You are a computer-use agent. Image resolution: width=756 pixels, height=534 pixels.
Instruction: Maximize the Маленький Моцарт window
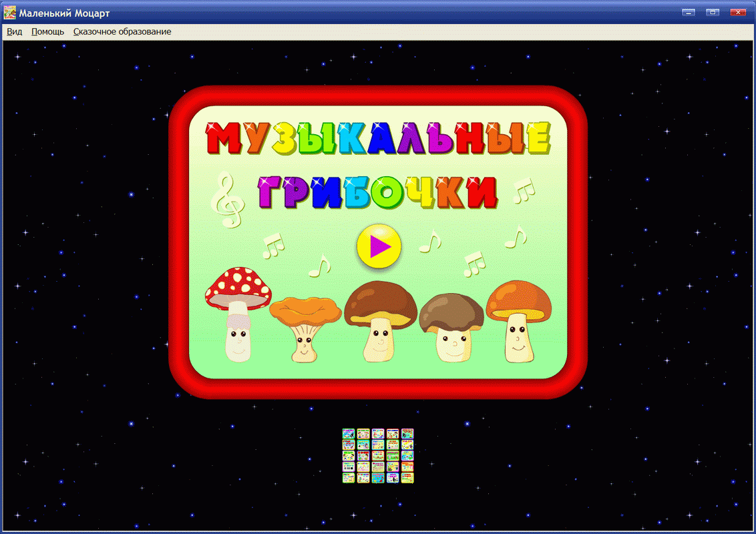713,12
